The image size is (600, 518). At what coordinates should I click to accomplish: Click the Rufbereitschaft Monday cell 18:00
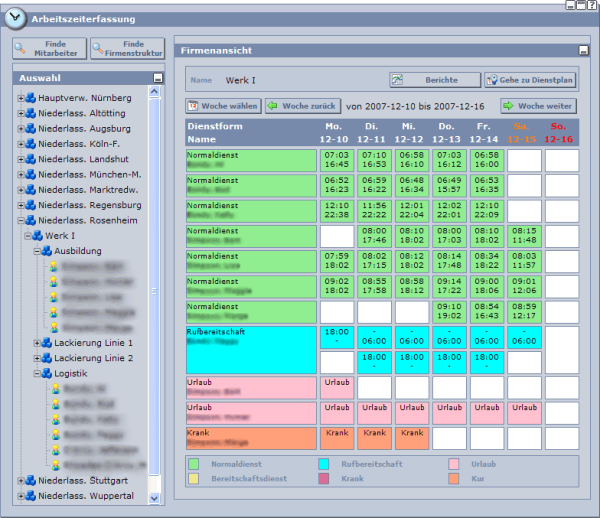[337, 337]
